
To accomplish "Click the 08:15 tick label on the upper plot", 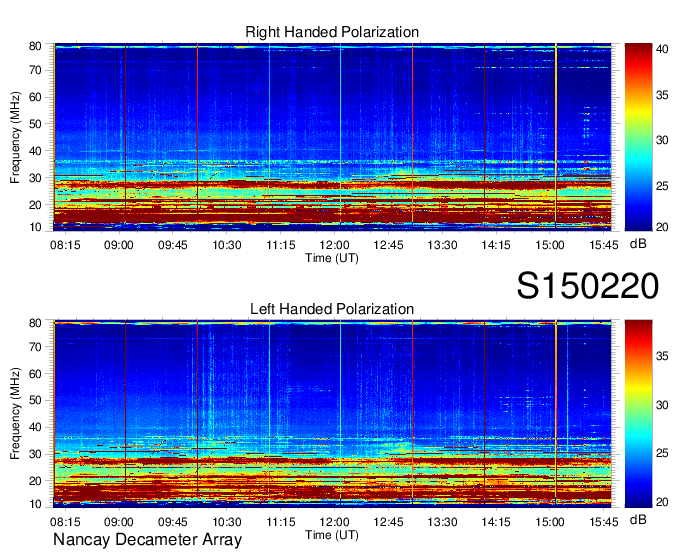I will [x=65, y=245].
